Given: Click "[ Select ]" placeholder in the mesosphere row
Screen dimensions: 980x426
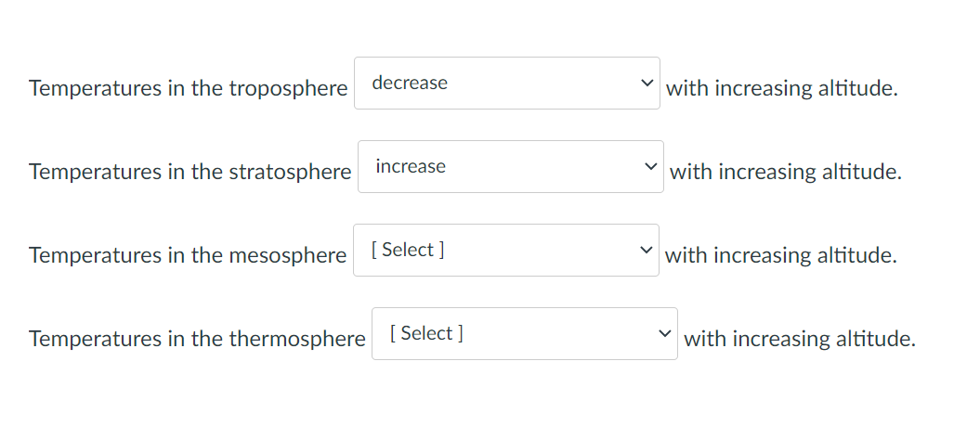Looking at the screenshot, I should (407, 250).
